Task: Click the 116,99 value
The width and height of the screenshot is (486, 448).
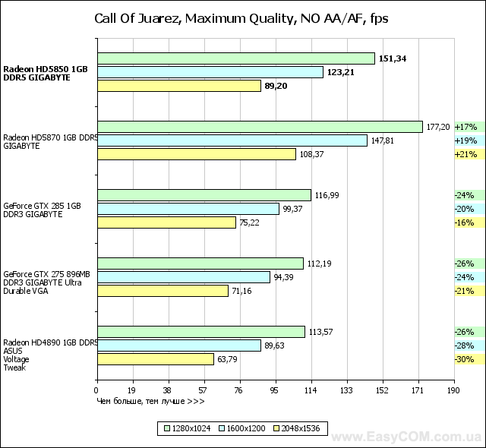Action: (327, 195)
